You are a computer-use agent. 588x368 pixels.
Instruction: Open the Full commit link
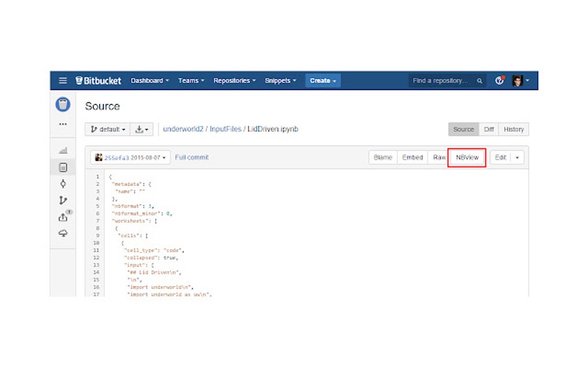tap(192, 157)
